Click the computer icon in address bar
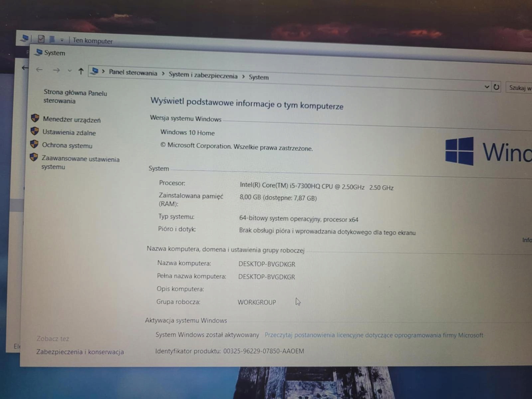The image size is (532, 399). pos(95,71)
